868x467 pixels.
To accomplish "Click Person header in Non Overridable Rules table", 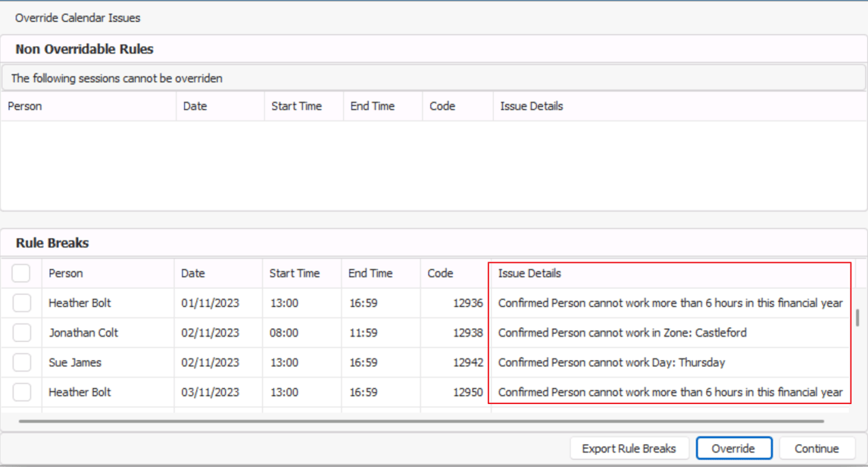I will (25, 106).
